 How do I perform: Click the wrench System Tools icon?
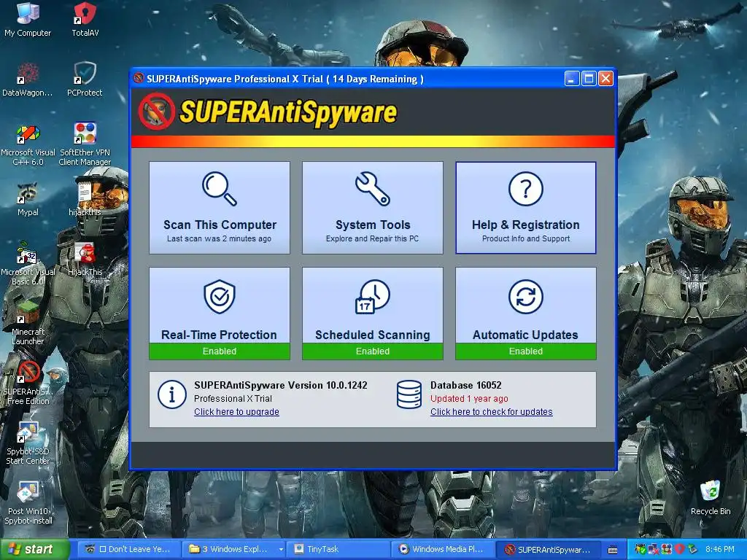tap(373, 189)
